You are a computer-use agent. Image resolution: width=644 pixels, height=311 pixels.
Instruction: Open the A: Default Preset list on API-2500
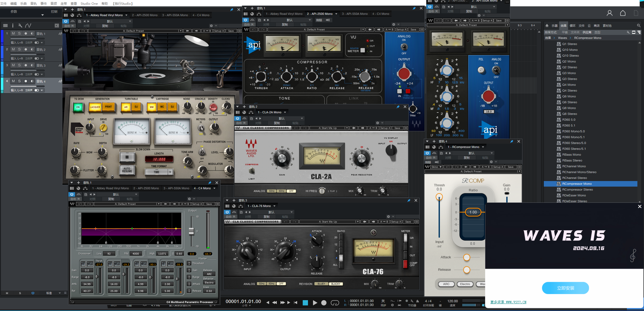(x=315, y=29)
